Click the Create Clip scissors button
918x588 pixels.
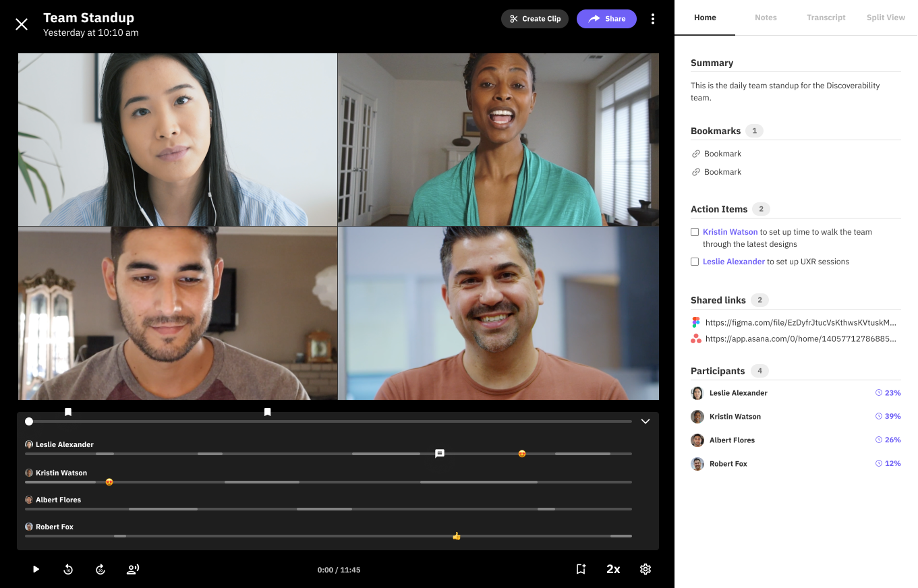click(535, 19)
